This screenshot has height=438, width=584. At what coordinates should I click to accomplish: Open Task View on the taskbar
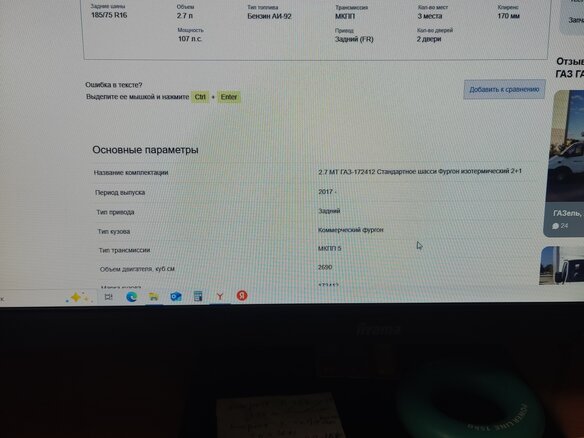click(x=109, y=297)
